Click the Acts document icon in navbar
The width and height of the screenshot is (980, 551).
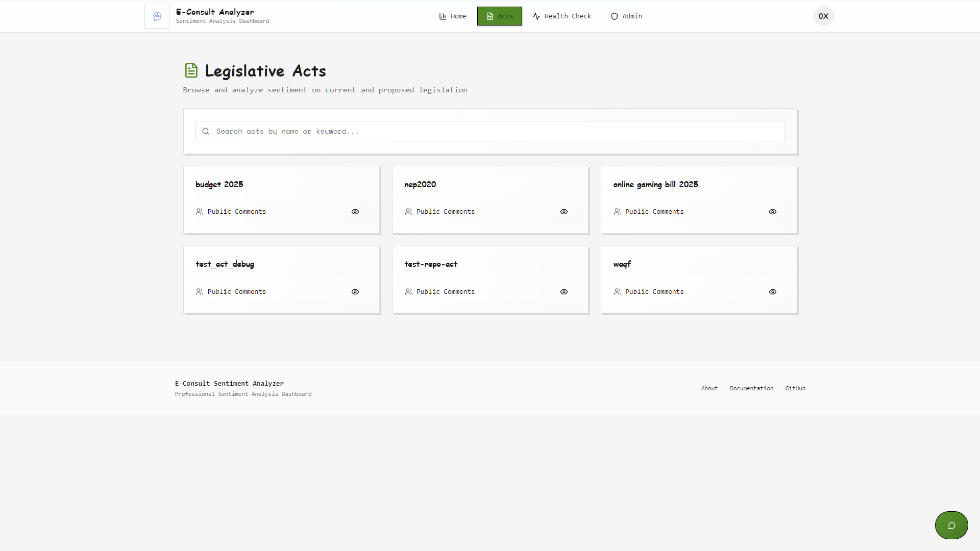click(489, 16)
